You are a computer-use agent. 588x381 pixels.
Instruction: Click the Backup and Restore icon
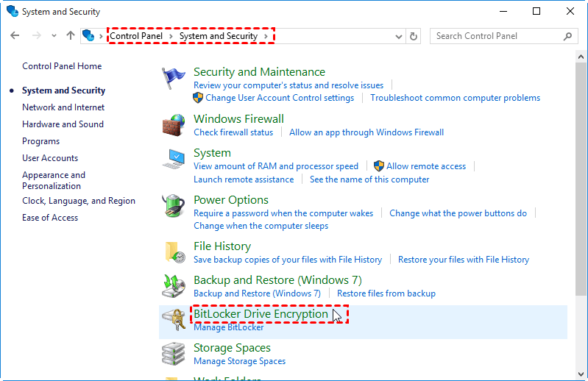[174, 287]
